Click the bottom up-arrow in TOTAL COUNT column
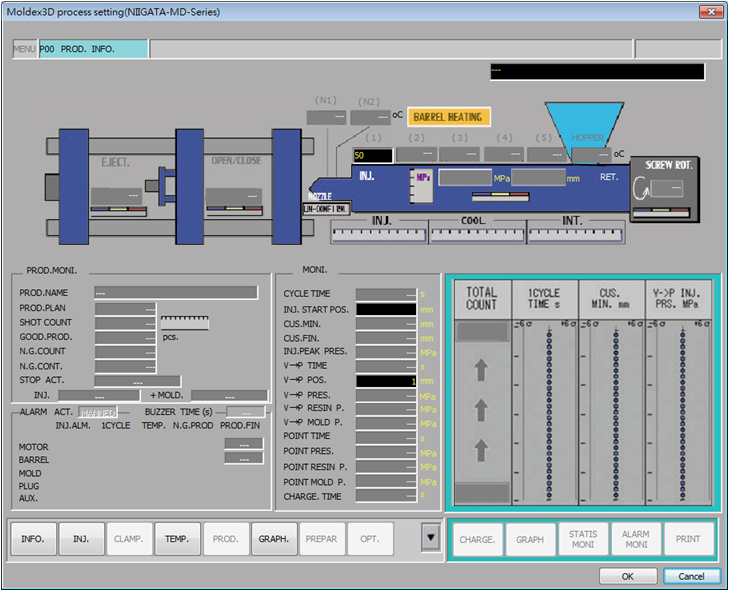729x591 pixels. 481,450
